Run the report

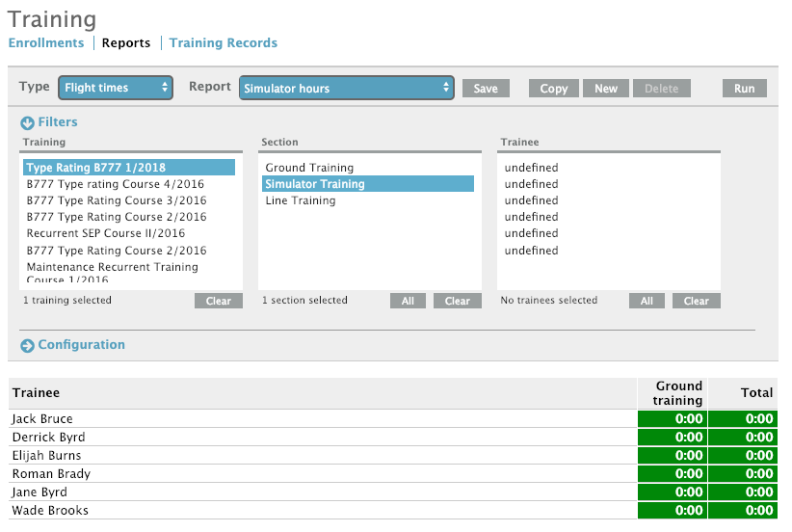744,89
